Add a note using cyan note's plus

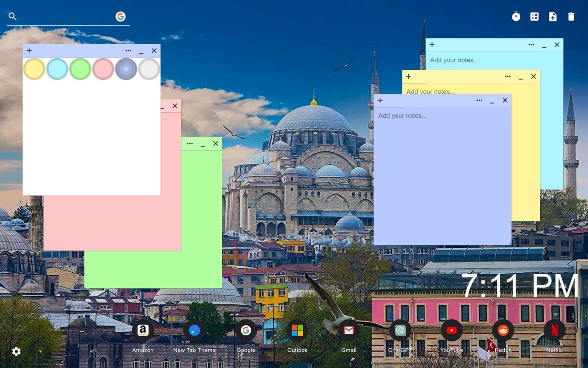(x=432, y=45)
